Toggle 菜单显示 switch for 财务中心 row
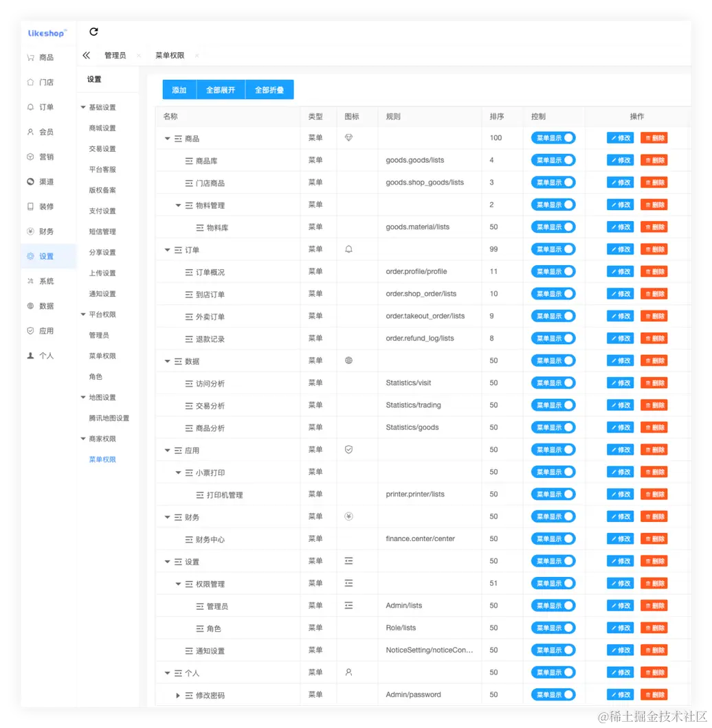The image size is (712, 728). point(553,539)
